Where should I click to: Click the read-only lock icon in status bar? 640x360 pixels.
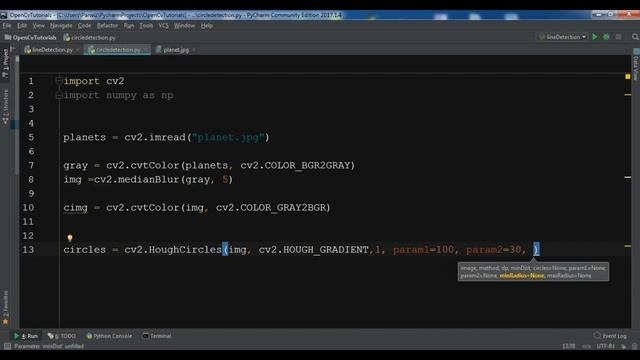[624, 347]
